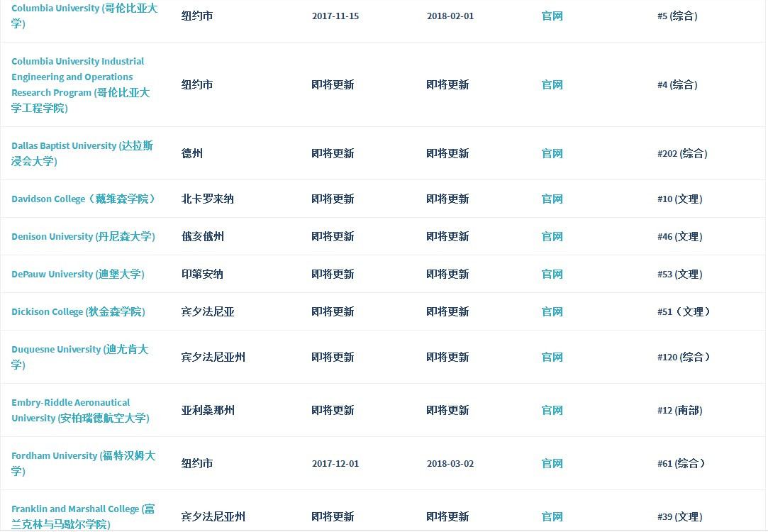
Task: Click the ranking #61 (综合）
Action: [681, 464]
